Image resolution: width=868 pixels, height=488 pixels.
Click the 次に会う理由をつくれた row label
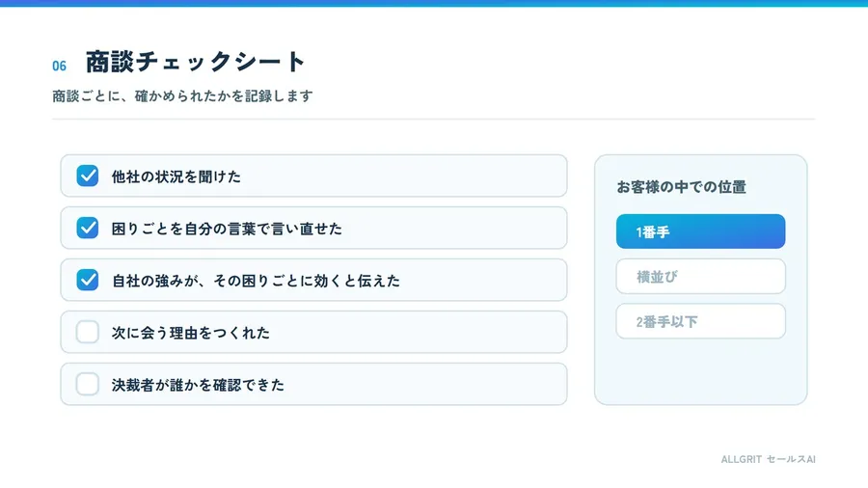coord(190,333)
